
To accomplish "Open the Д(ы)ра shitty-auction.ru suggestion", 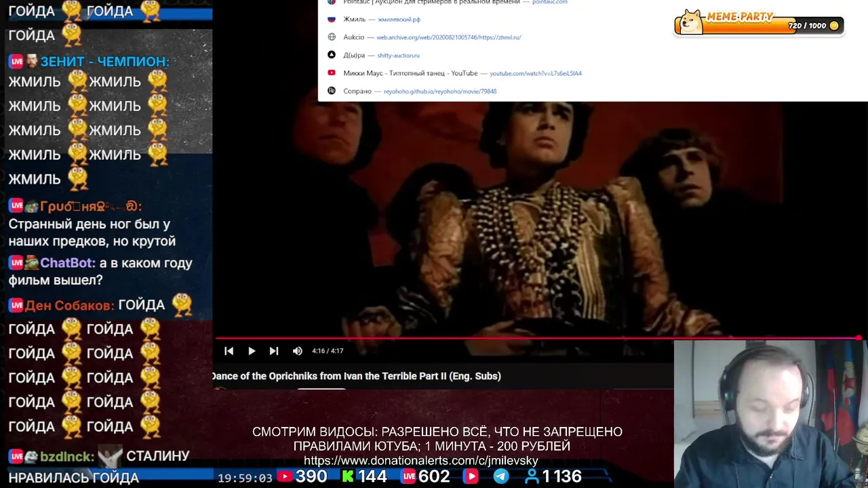I will click(x=593, y=55).
